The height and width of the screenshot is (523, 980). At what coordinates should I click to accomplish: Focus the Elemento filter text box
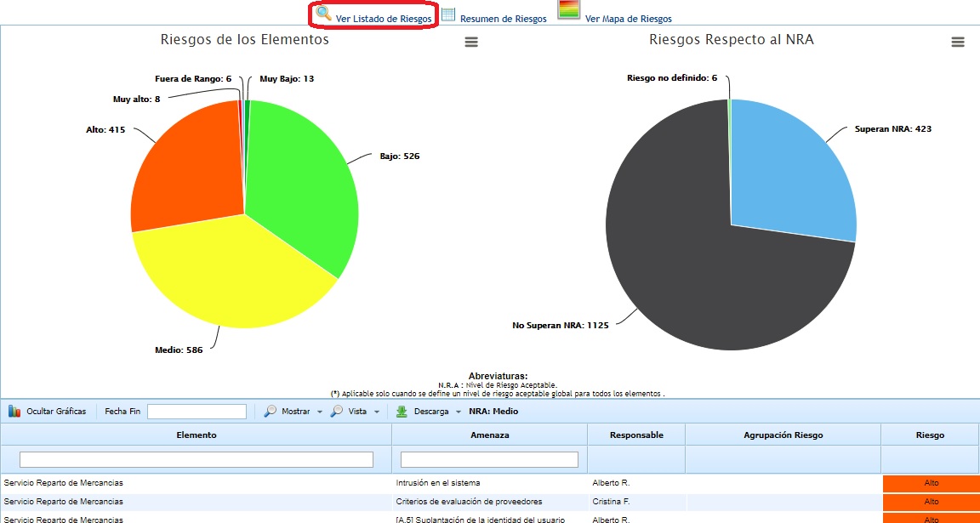coord(197,459)
